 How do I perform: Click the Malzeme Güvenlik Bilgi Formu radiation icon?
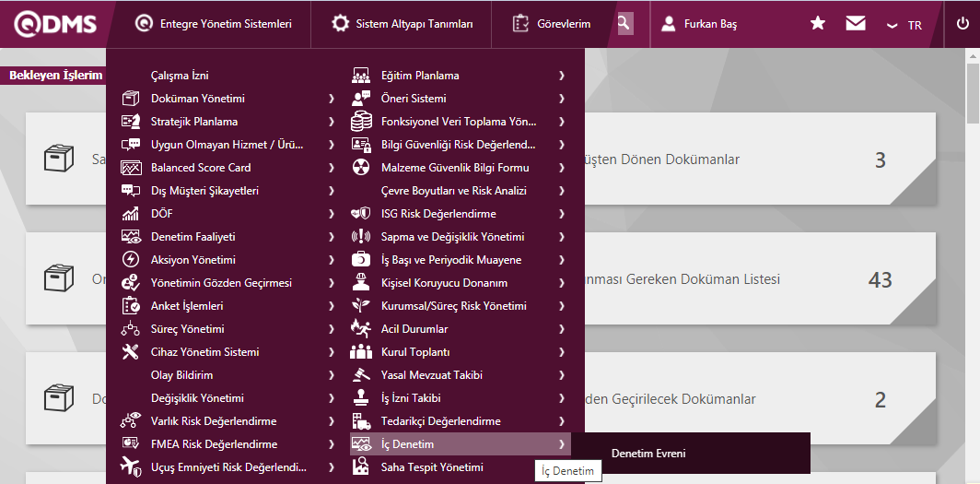click(361, 168)
